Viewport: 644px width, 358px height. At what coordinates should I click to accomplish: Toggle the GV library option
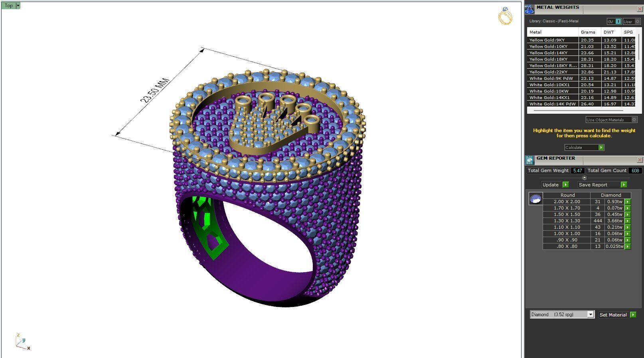tap(614, 22)
